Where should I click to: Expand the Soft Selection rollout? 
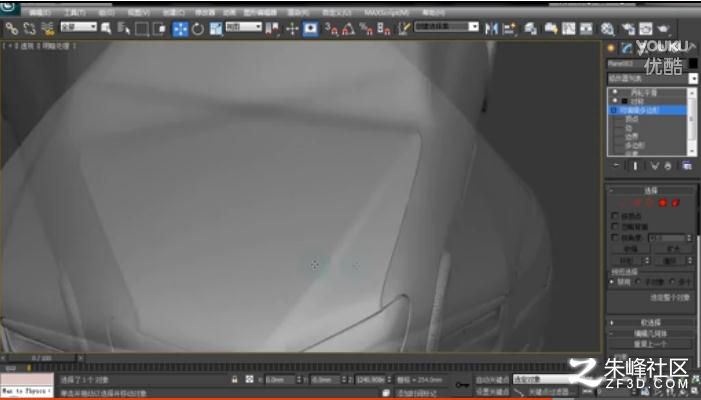pyautogui.click(x=650, y=322)
